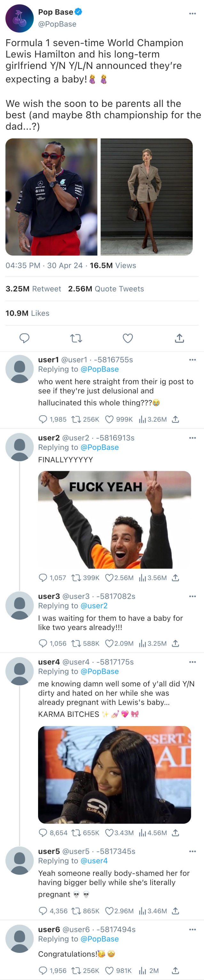This screenshot has height=980, width=204.
Task: Share the main Pop Base tweet
Action: click(179, 338)
